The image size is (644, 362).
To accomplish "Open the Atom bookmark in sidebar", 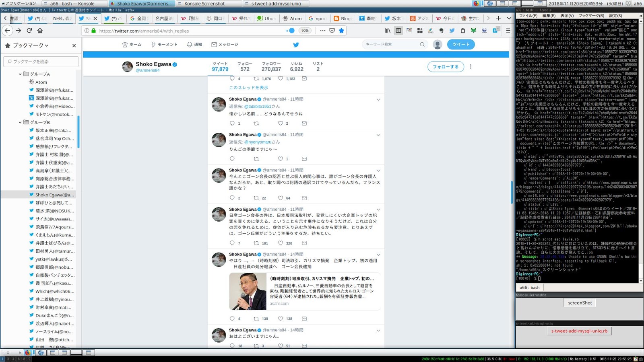I will click(41, 82).
